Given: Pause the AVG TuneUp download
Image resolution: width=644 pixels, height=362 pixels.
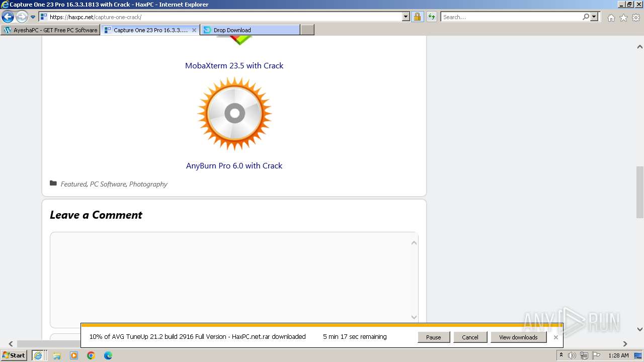Looking at the screenshot, I should [x=434, y=337].
